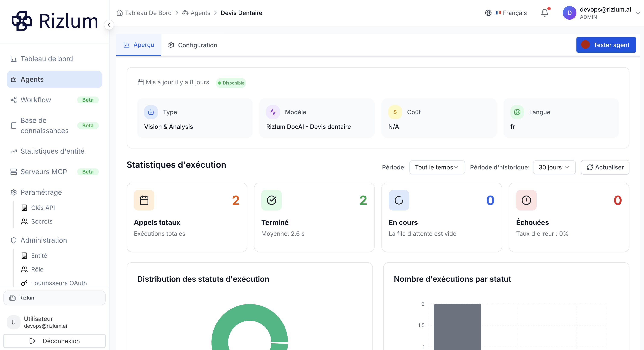
Task: Click the "Taux d'erreur : 0%" text
Action: [542, 234]
